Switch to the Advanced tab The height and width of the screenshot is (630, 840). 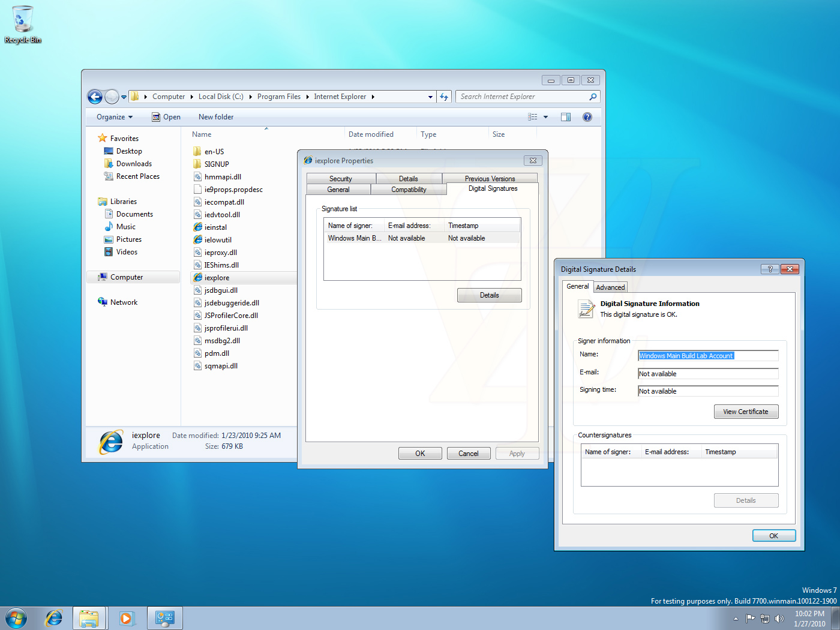click(610, 287)
